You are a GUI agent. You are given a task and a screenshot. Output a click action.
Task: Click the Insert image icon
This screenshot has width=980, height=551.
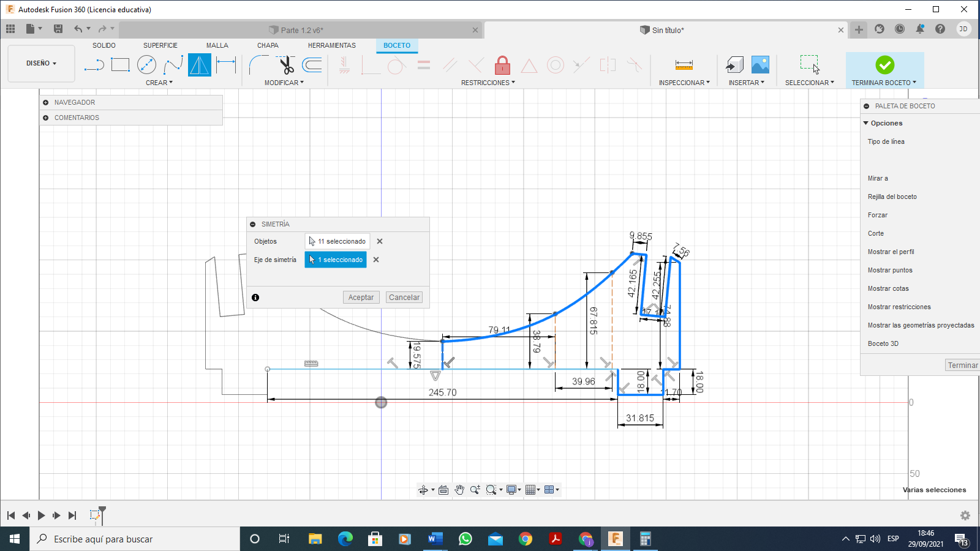click(x=760, y=65)
